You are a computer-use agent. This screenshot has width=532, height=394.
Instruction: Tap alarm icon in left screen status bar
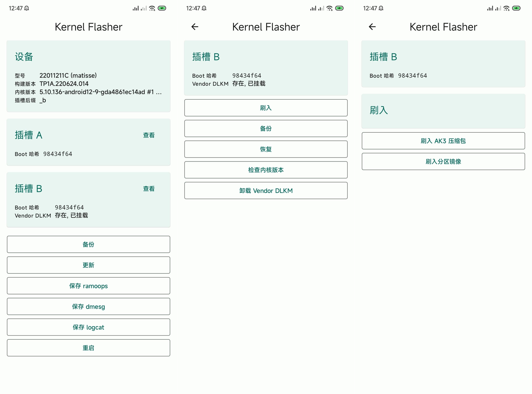point(27,8)
